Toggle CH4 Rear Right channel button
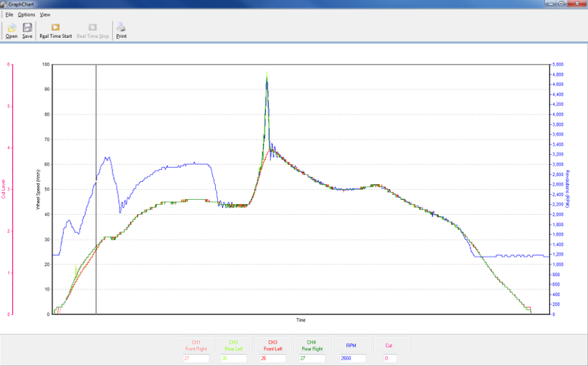Screen dimensions: 588x366 [x=312, y=345]
